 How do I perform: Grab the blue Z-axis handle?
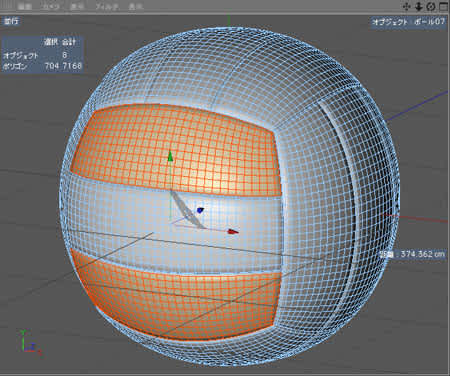click(x=200, y=210)
